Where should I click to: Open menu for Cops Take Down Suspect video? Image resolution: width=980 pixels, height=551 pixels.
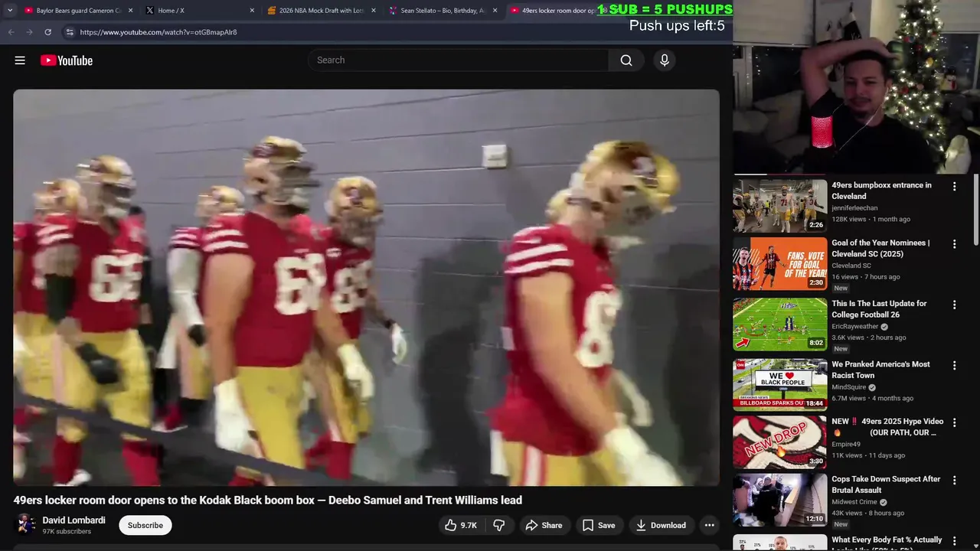point(954,481)
